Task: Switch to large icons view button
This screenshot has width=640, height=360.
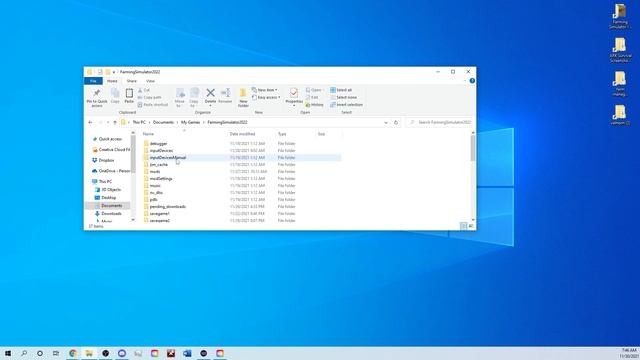Action: pos(471,226)
